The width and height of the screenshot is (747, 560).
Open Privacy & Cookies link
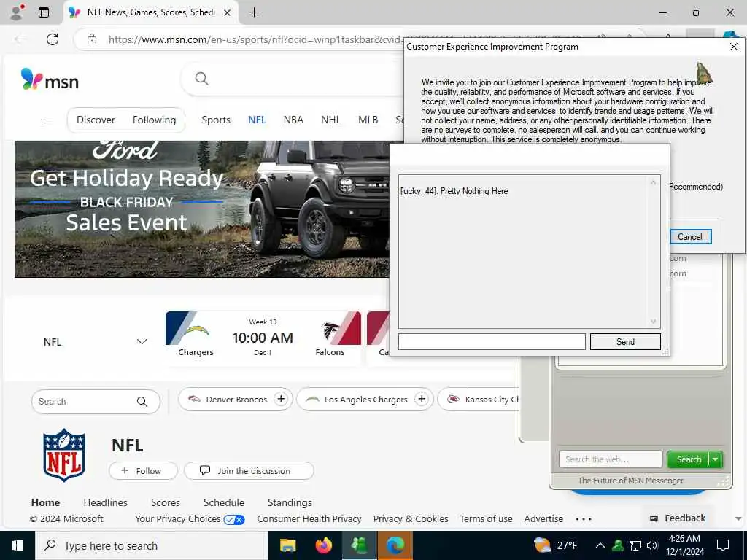coord(411,518)
